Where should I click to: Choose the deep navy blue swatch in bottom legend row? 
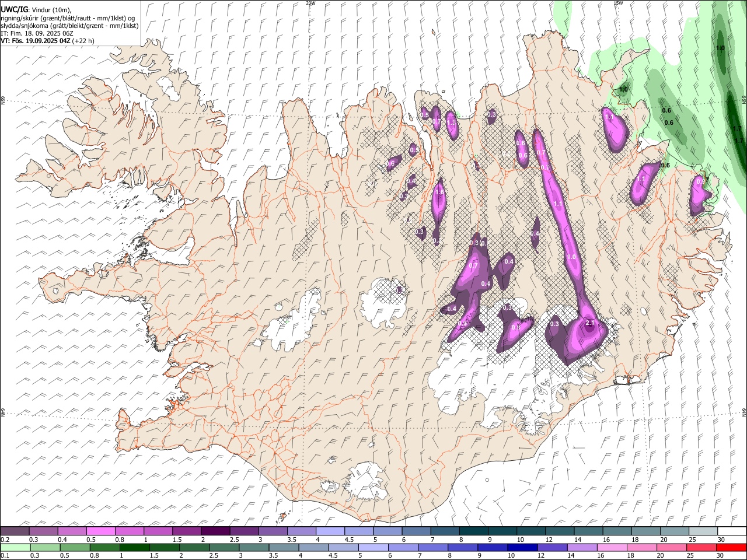pyautogui.click(x=521, y=547)
